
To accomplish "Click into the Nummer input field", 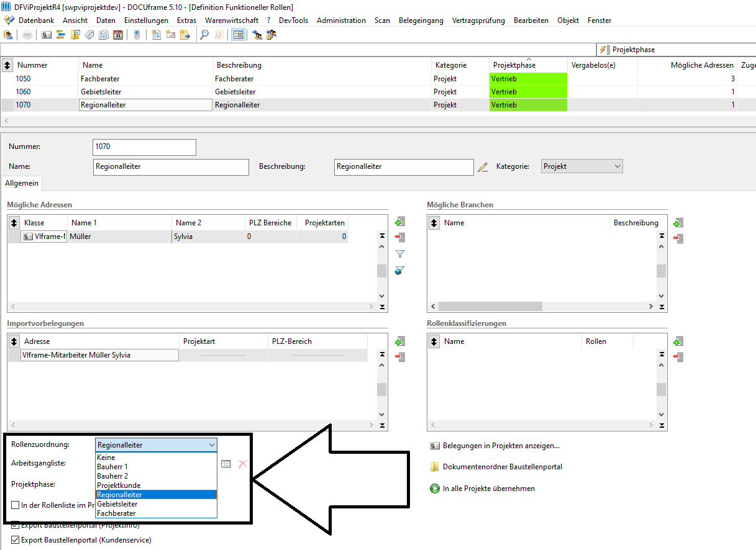I will click(144, 147).
